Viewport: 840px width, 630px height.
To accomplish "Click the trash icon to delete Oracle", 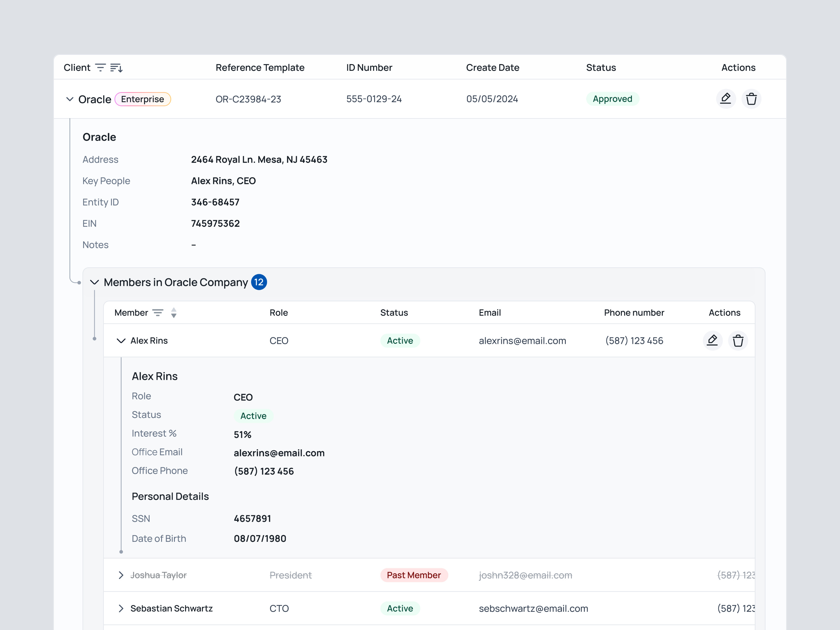I will coord(751,99).
